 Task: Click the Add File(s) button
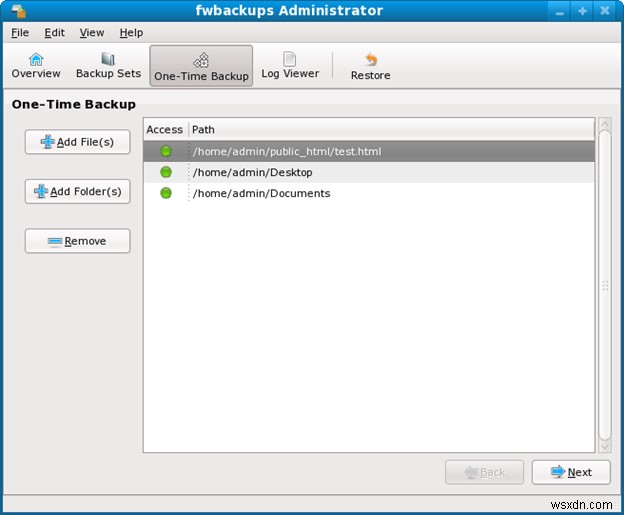[x=78, y=142]
